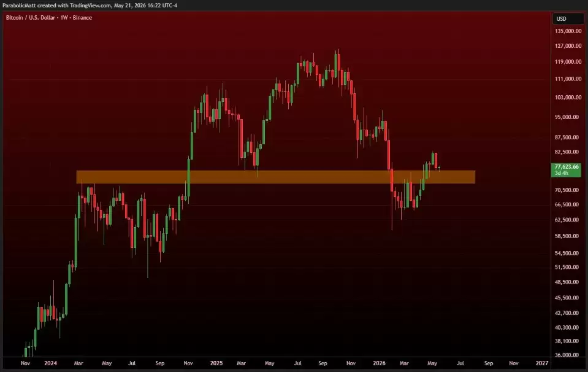Click the 70,500.00 price axis label
The width and height of the screenshot is (588, 372).
(x=567, y=190)
